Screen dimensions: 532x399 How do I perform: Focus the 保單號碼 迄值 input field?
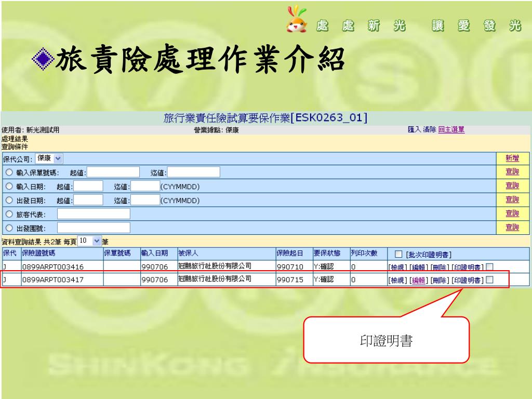tap(194, 172)
